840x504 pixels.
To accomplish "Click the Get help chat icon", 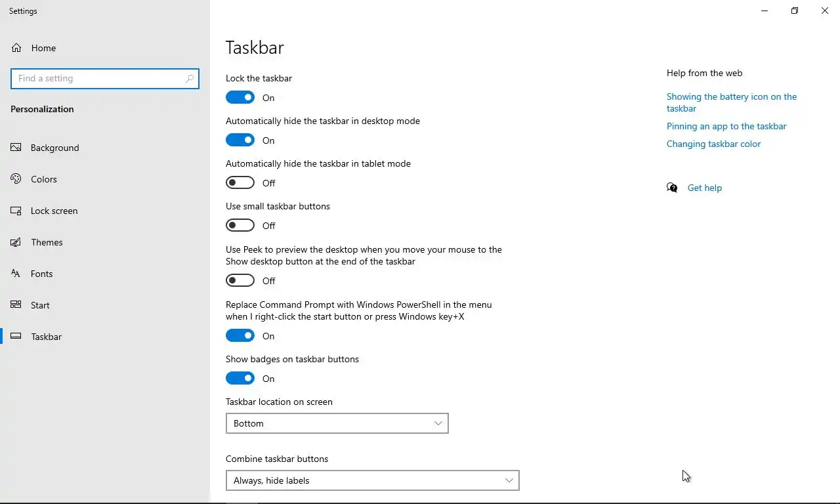I will tap(672, 188).
